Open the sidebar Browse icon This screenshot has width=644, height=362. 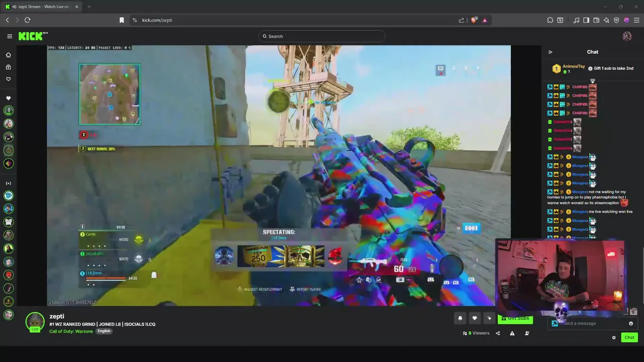pyautogui.click(x=8, y=67)
